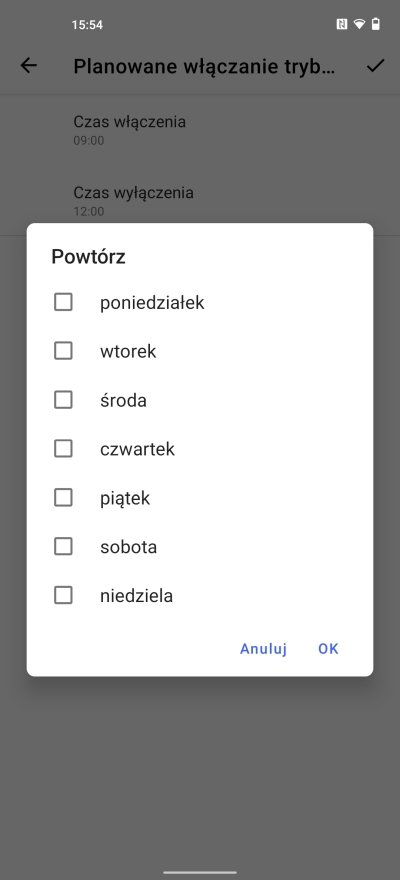
Task: Click the Anuluj button
Action: (x=263, y=649)
